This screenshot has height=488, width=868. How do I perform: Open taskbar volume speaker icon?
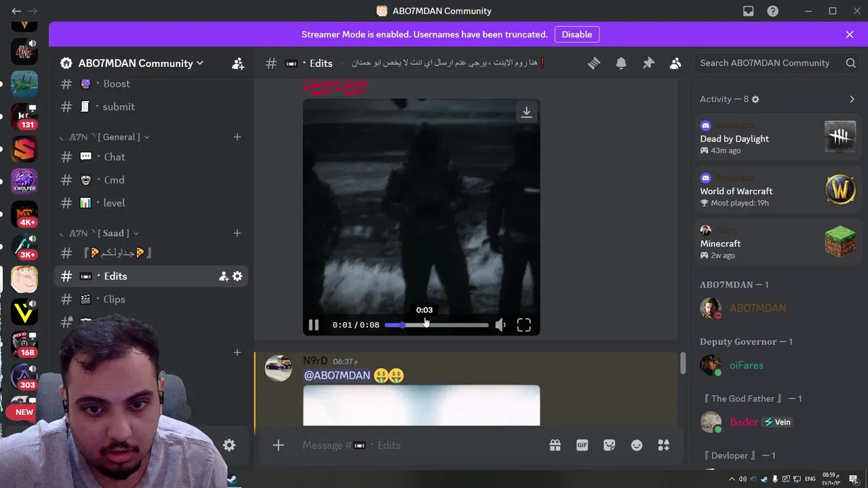click(x=743, y=479)
